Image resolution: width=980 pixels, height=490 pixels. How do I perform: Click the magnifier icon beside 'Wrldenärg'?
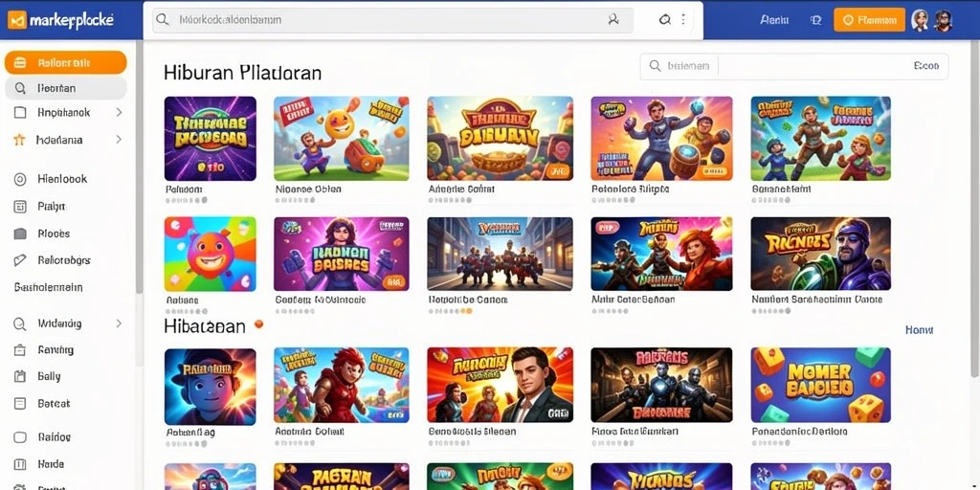click(x=20, y=323)
